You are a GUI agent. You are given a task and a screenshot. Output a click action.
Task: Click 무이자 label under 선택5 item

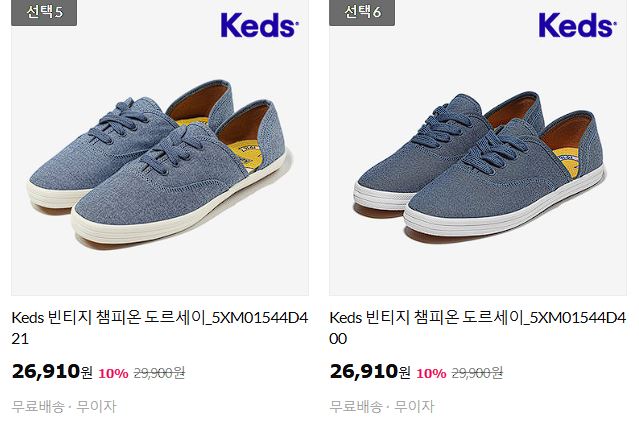click(x=97, y=406)
